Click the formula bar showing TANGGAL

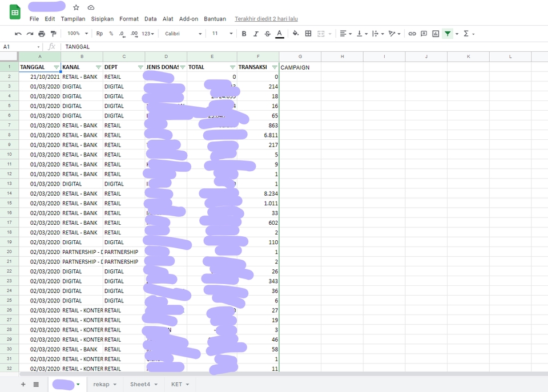coord(304,46)
